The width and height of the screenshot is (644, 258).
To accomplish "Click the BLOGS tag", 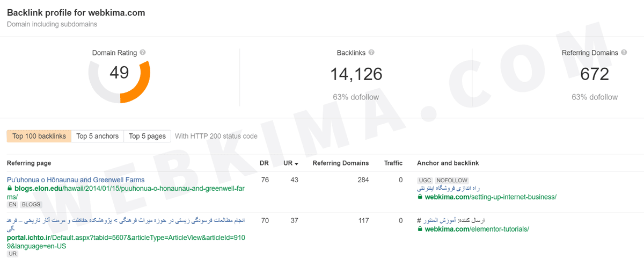I will (x=31, y=205).
